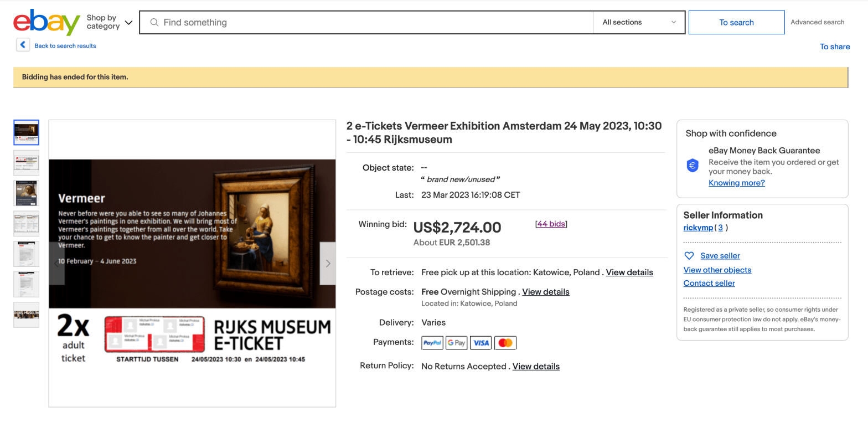Click the To share link

pyautogui.click(x=835, y=47)
